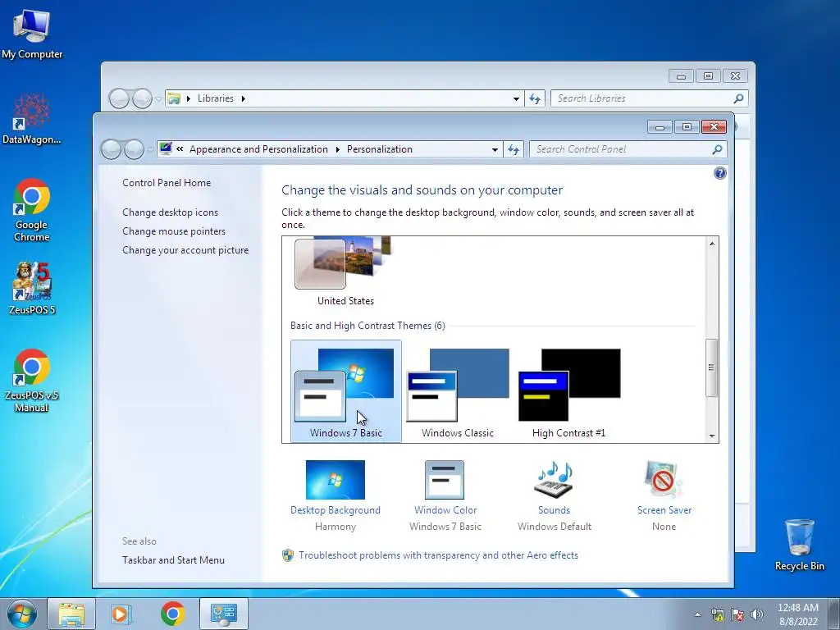Select the Windows 7 Basic theme
The width and height of the screenshot is (840, 630).
point(345,391)
